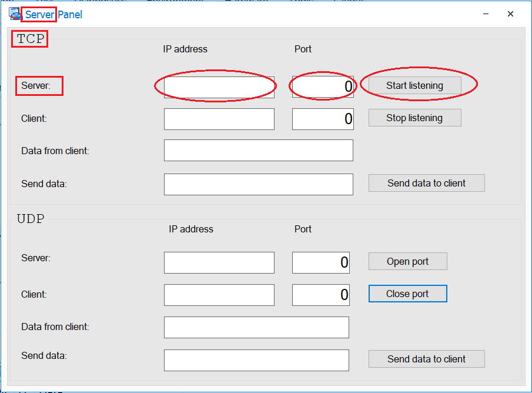The image size is (532, 393).
Task: Select the UDP Send data field
Action: click(256, 359)
